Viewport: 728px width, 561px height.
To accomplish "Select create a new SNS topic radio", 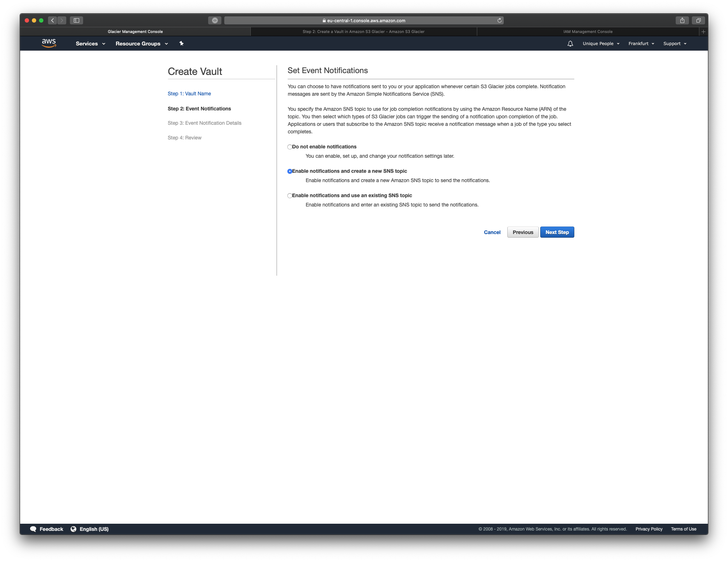I will coord(289,171).
